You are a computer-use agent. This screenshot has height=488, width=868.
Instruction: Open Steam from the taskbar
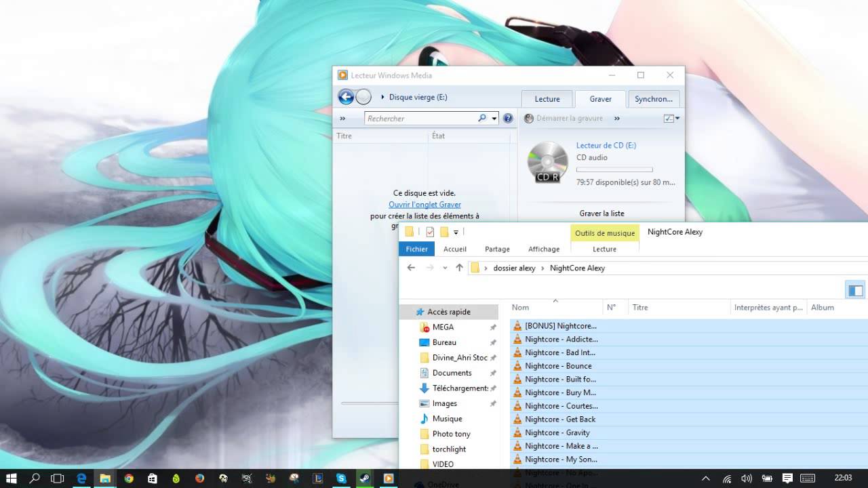(365, 478)
